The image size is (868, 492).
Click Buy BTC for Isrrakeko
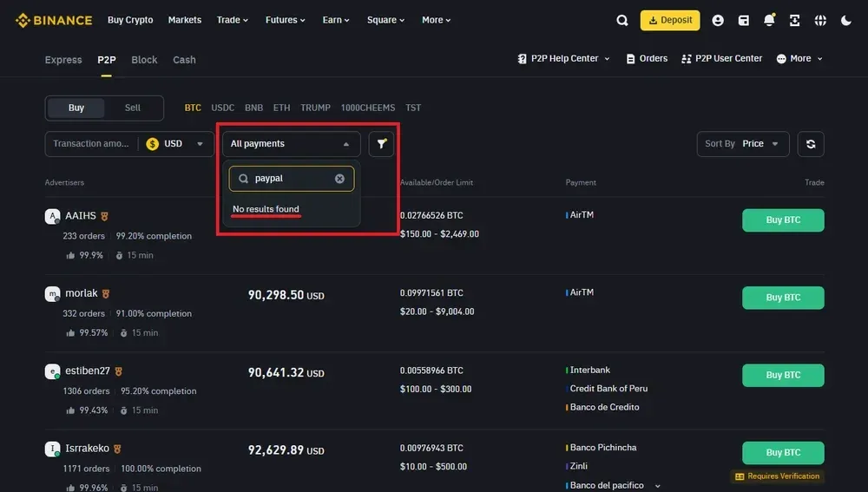783,453
